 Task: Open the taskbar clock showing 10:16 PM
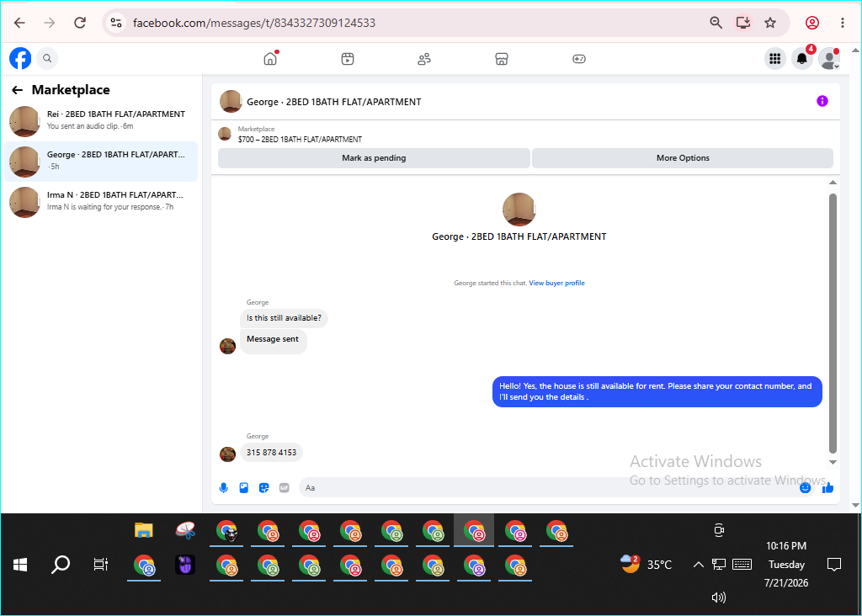pyautogui.click(x=786, y=565)
